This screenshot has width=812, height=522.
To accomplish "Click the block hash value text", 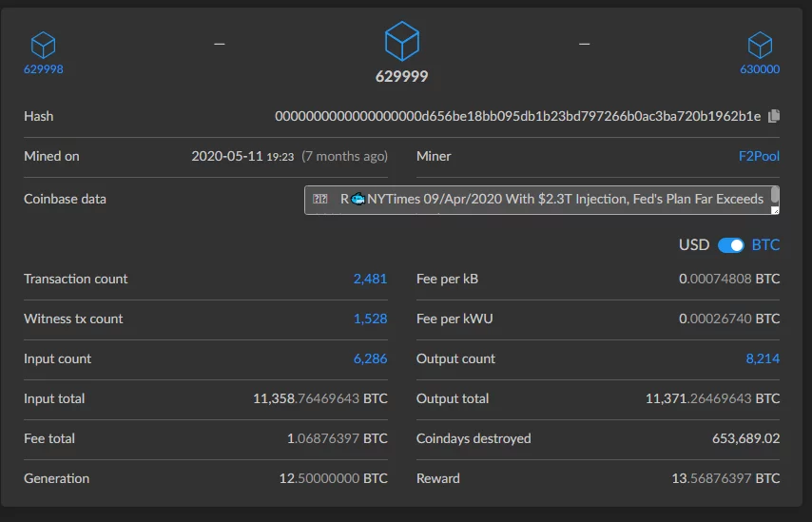I will [x=518, y=117].
